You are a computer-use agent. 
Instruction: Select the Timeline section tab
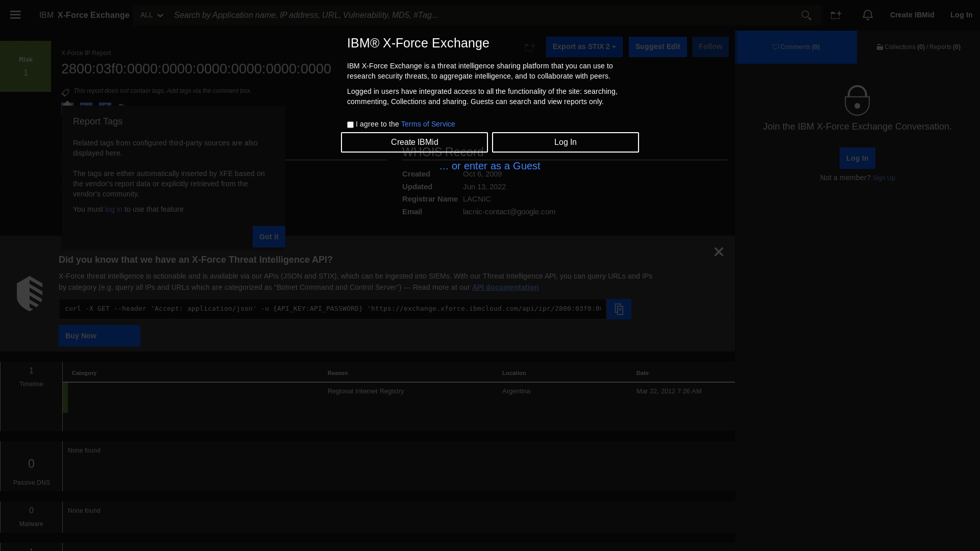pyautogui.click(x=31, y=396)
